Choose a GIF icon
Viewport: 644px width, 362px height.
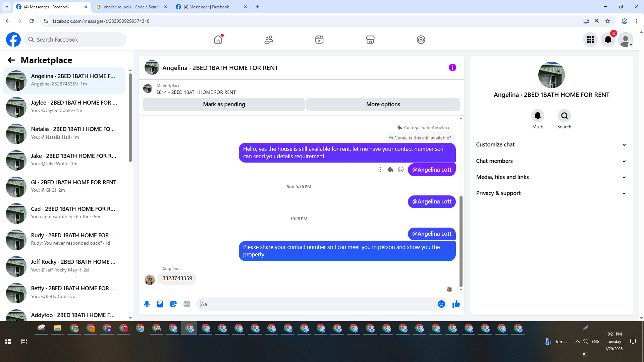click(187, 304)
